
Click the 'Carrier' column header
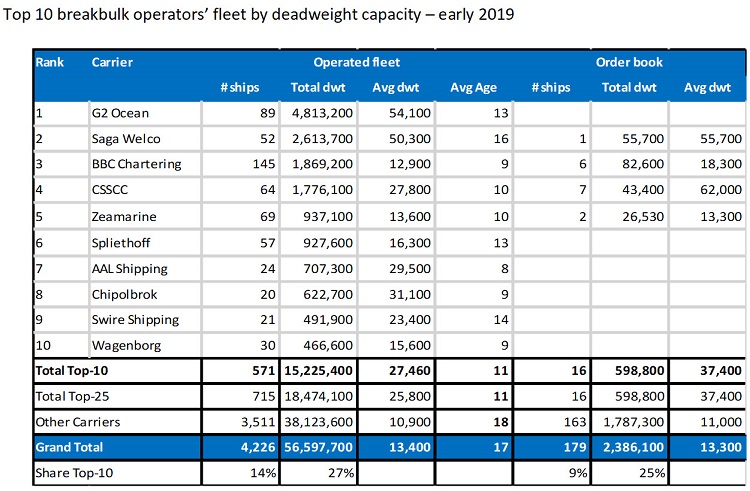pyautogui.click(x=112, y=62)
